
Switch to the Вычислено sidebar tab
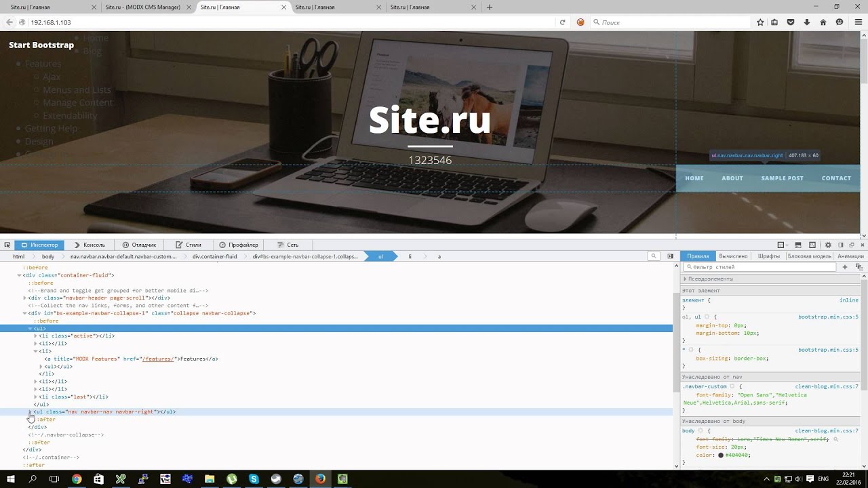point(733,256)
